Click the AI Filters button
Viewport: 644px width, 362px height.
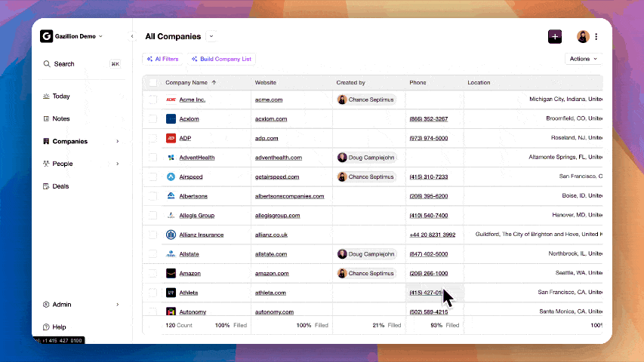(162, 59)
